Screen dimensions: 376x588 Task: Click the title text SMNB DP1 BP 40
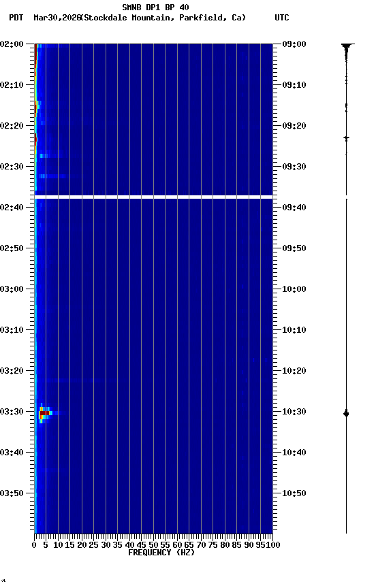coord(155,7)
